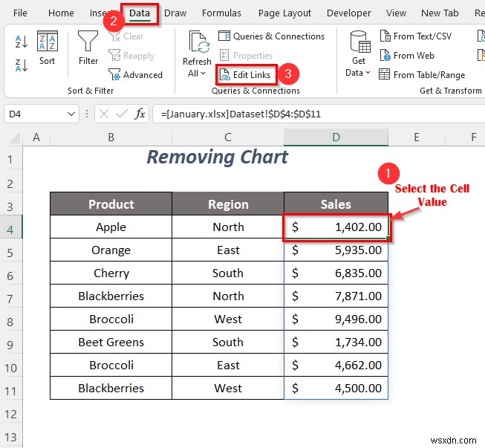This screenshot has width=485, height=448.
Task: Select the Removing Chart title cell
Action: [218, 158]
